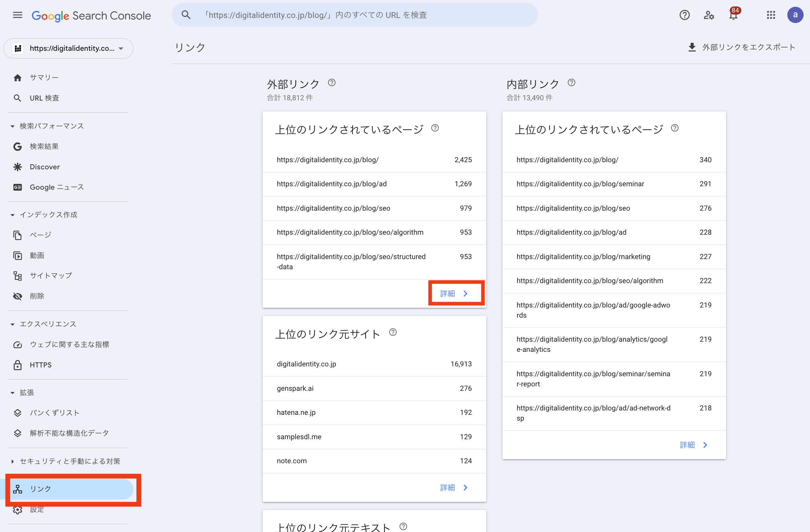Select internal row blog/ad/google-adwords
This screenshot has width=810, height=532.
pyautogui.click(x=614, y=310)
